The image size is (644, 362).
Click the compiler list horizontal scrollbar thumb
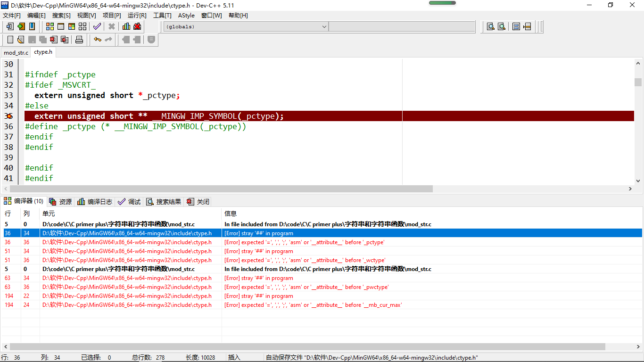[x=307, y=346]
